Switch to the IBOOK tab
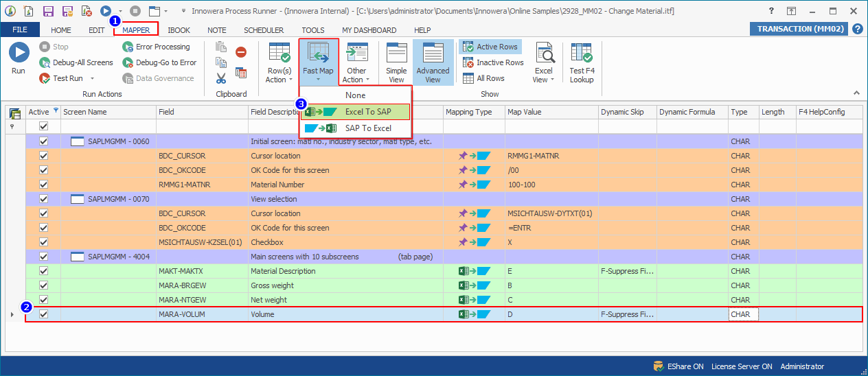The height and width of the screenshot is (376, 868). 179,30
